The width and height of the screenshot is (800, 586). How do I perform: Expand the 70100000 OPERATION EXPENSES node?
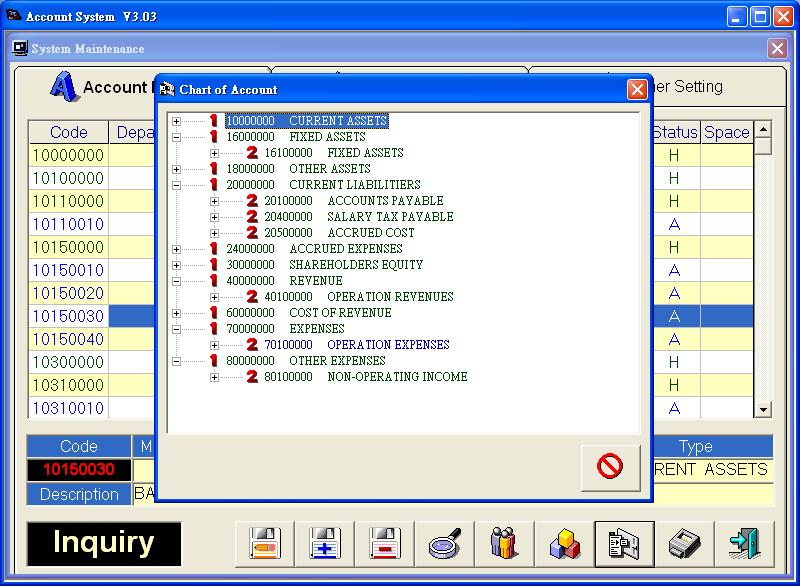coord(214,345)
